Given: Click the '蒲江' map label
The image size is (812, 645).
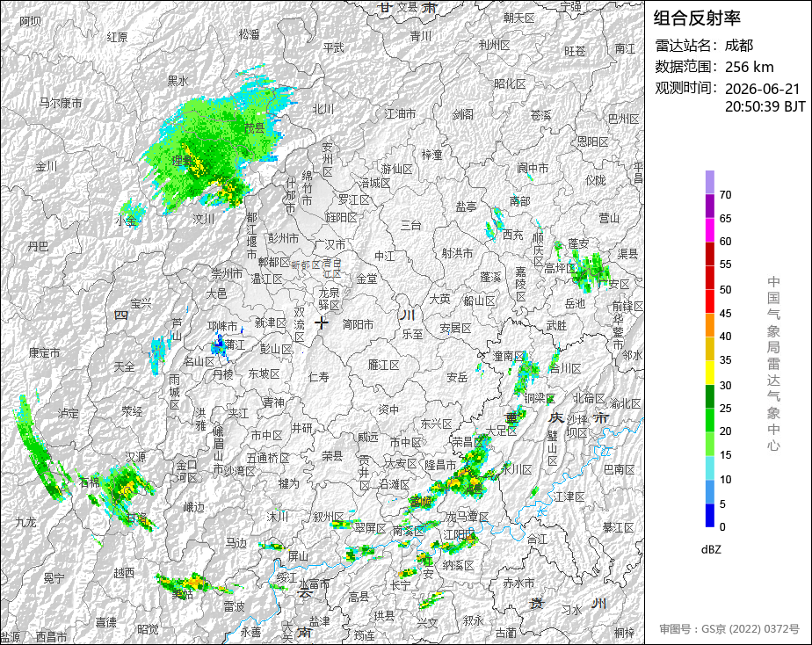Looking at the screenshot, I should 235,344.
